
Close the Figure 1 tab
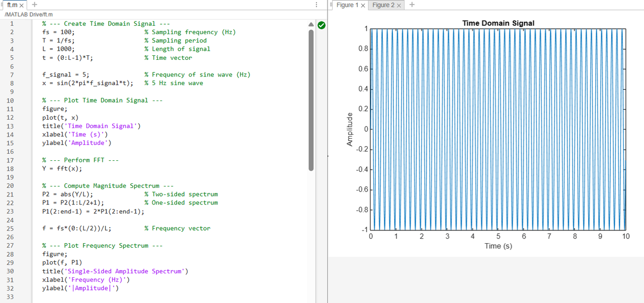[x=363, y=5]
